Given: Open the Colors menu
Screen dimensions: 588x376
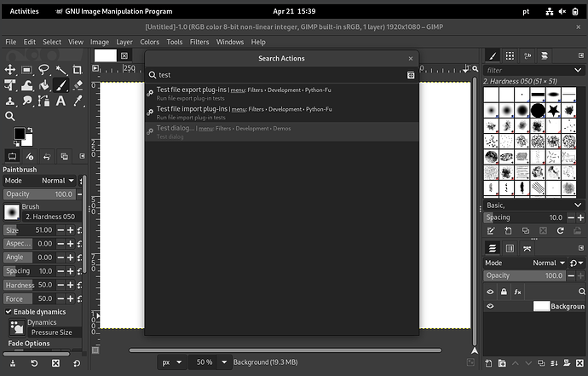Looking at the screenshot, I should pyautogui.click(x=150, y=42).
